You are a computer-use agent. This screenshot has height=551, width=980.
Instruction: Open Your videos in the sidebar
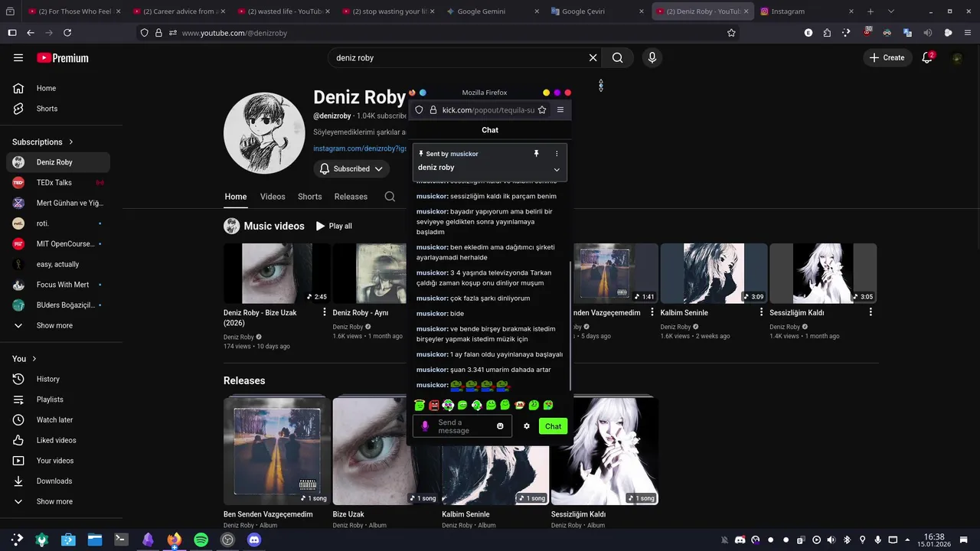58,461
